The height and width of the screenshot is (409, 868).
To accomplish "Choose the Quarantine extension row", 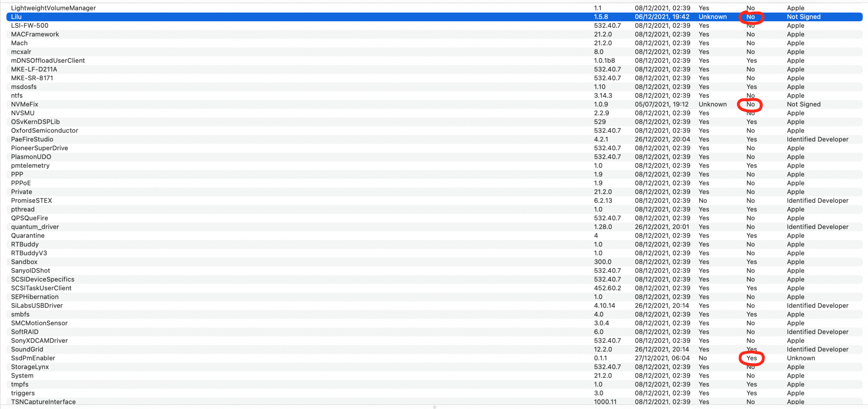I will tap(434, 236).
